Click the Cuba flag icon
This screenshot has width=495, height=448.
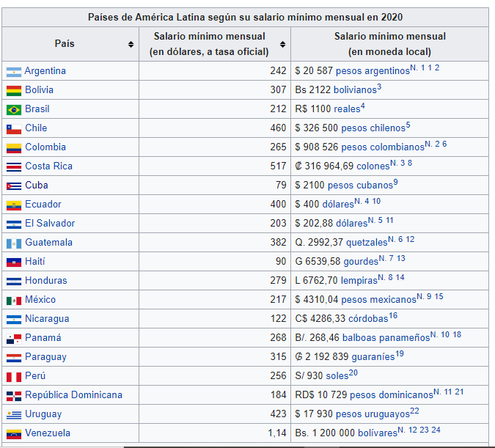click(14, 186)
